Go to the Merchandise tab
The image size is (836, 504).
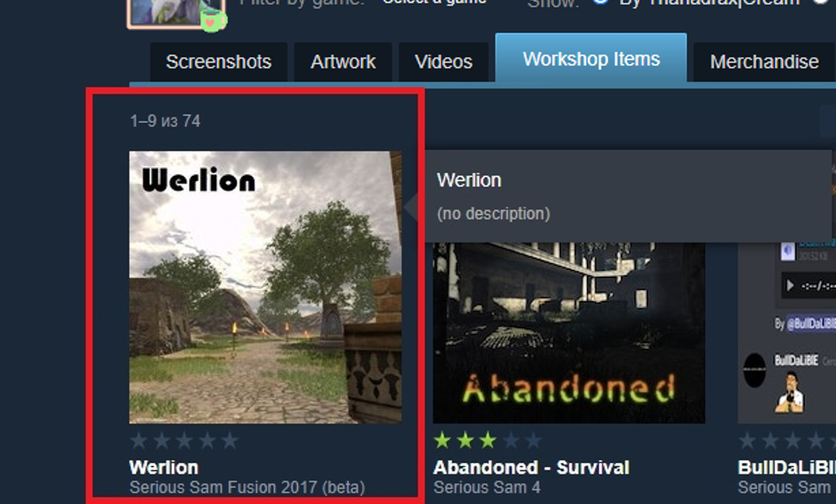tap(764, 62)
